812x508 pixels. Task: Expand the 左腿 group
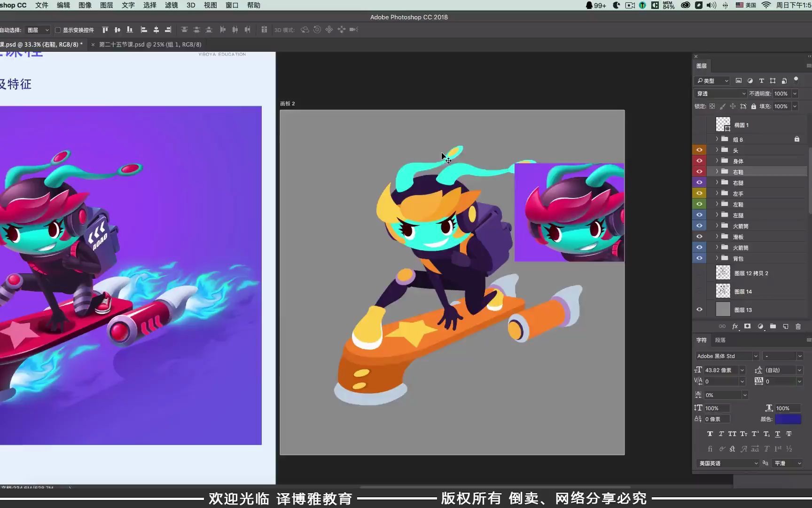click(x=717, y=215)
